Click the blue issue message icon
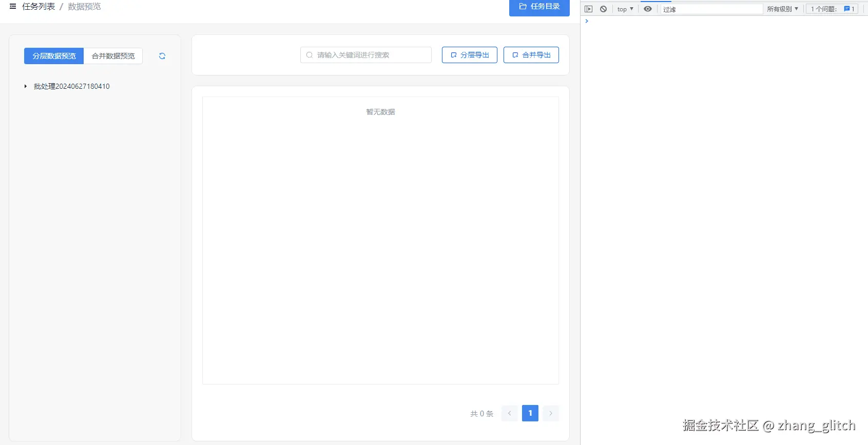The height and width of the screenshot is (445, 868). coord(847,9)
